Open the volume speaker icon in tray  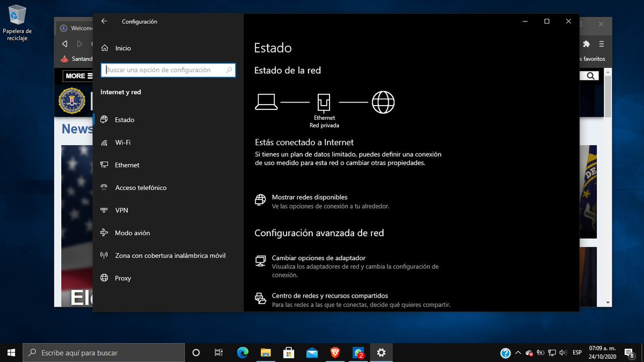click(x=563, y=353)
